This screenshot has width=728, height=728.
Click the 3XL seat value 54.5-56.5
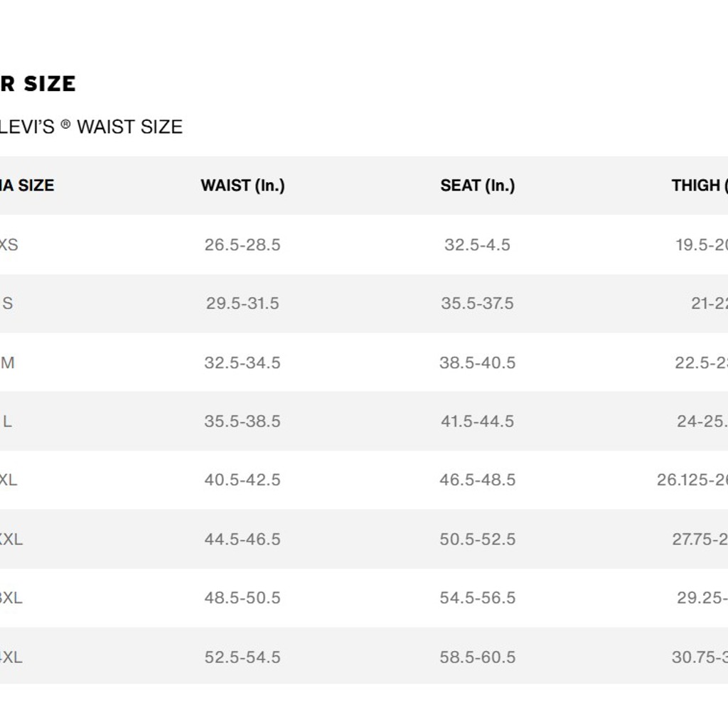pos(477,597)
